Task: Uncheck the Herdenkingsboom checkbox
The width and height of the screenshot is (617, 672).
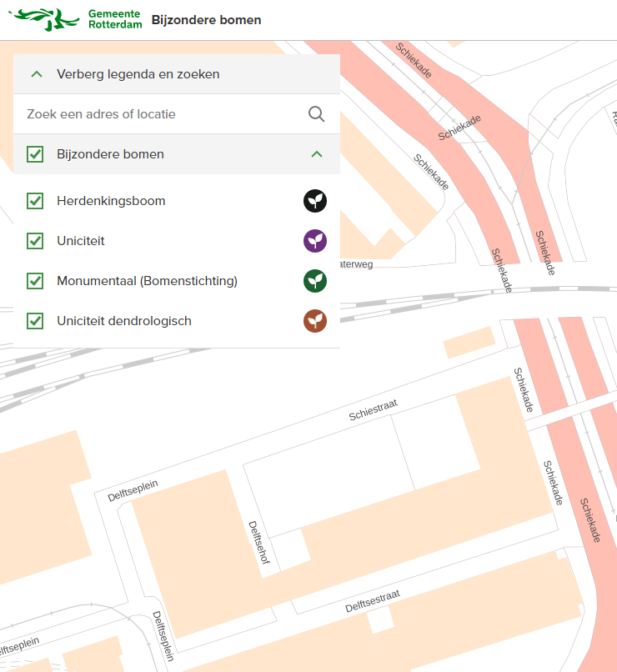Action: coord(35,201)
